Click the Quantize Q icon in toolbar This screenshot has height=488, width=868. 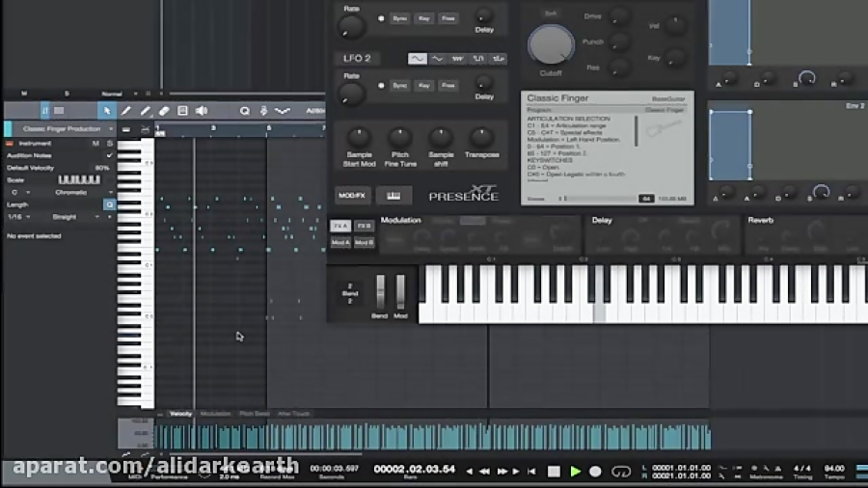244,111
